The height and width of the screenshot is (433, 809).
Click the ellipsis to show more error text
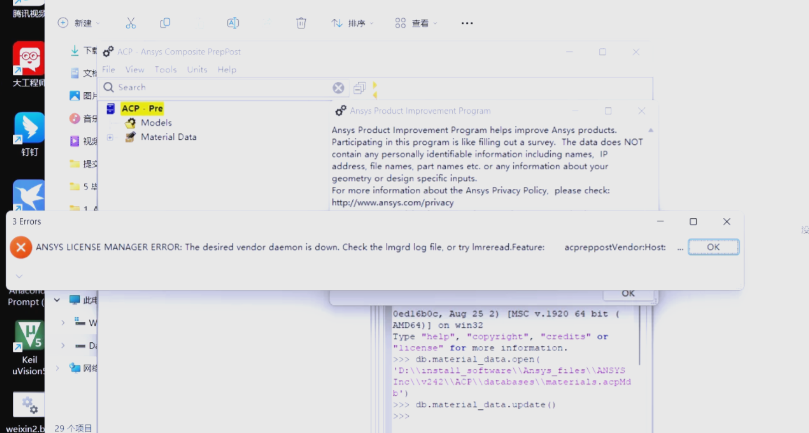point(680,248)
